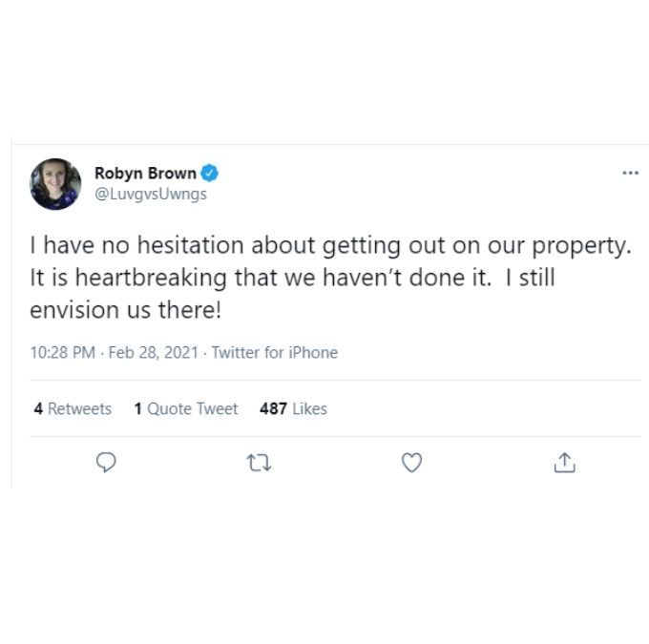
Task: Click the reply speech bubble icon
Action: pos(106,463)
